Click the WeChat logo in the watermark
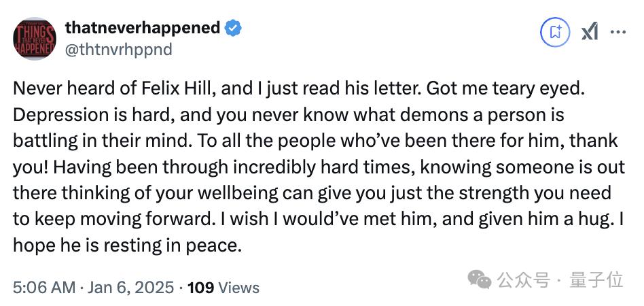Viewport: 644px width, 306px height. [481, 279]
